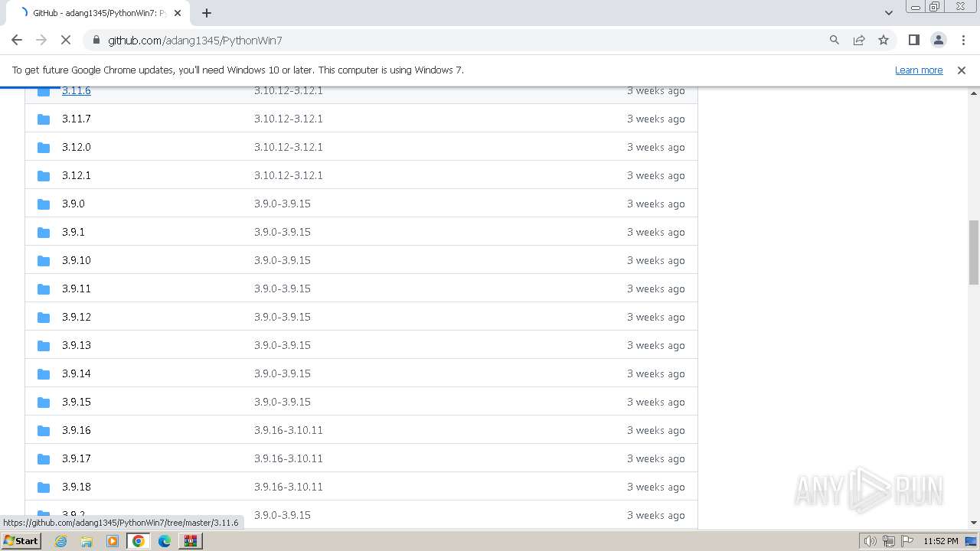Screen dimensions: 980x551
Task: Open the Chrome three-dot menu
Action: pyautogui.click(x=962, y=40)
